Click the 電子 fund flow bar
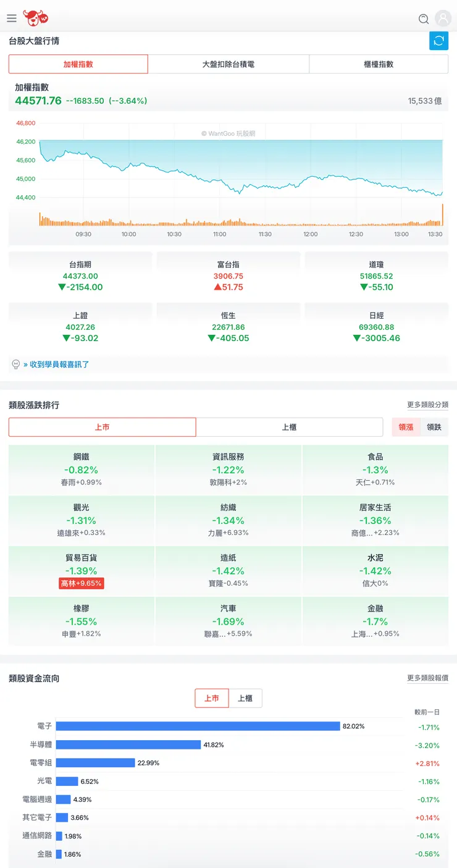Screen dimensions: 457x868 coord(198,726)
